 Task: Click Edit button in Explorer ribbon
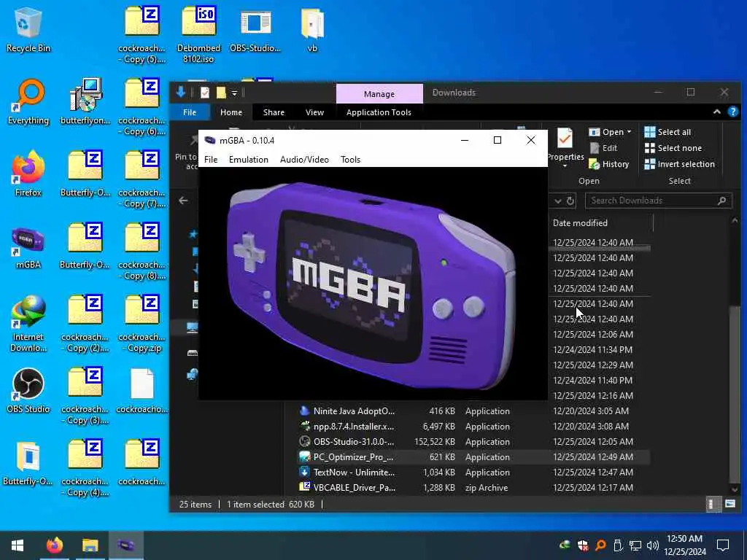click(603, 148)
